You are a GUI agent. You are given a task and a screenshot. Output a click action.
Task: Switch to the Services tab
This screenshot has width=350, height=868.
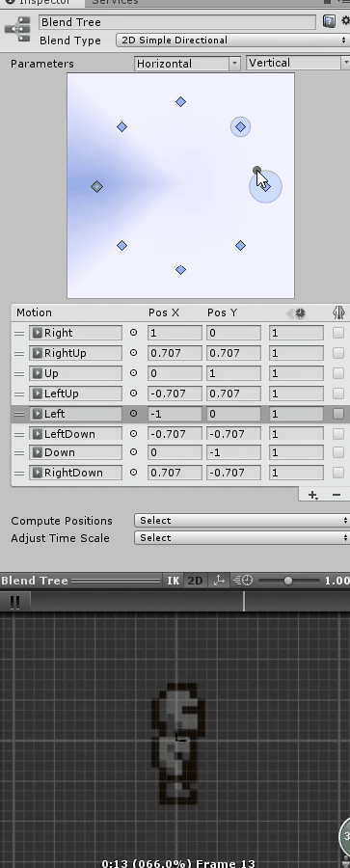tap(115, 2)
